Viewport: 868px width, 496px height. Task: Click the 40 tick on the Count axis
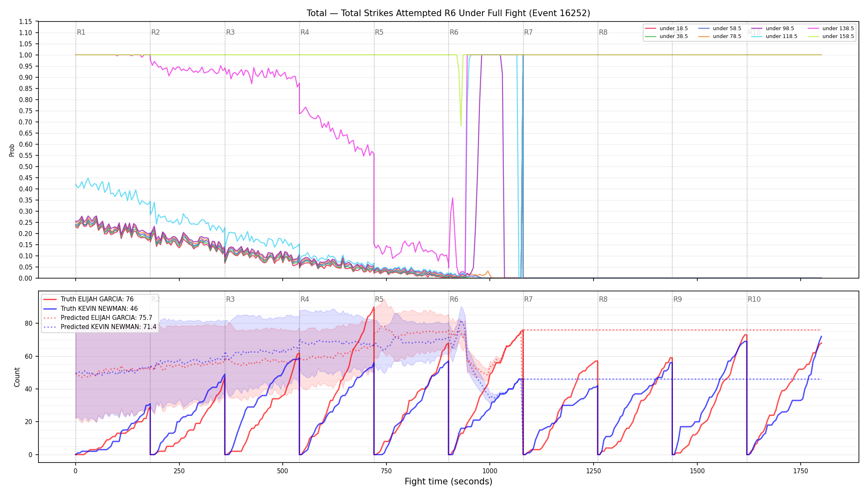[x=29, y=389]
